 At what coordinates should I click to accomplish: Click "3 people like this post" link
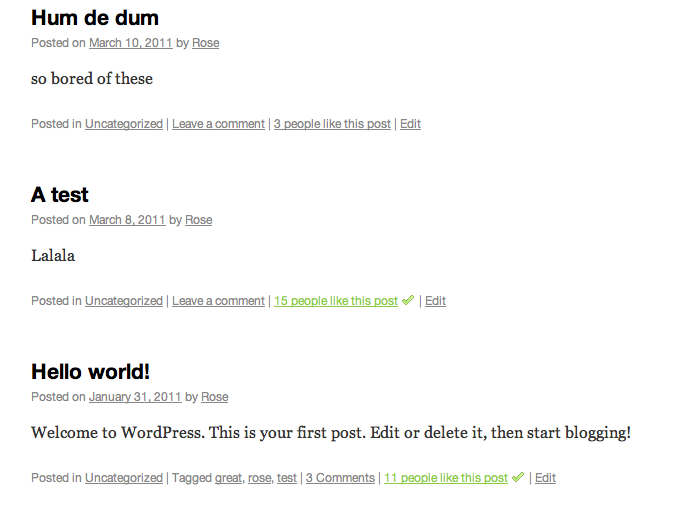332,124
